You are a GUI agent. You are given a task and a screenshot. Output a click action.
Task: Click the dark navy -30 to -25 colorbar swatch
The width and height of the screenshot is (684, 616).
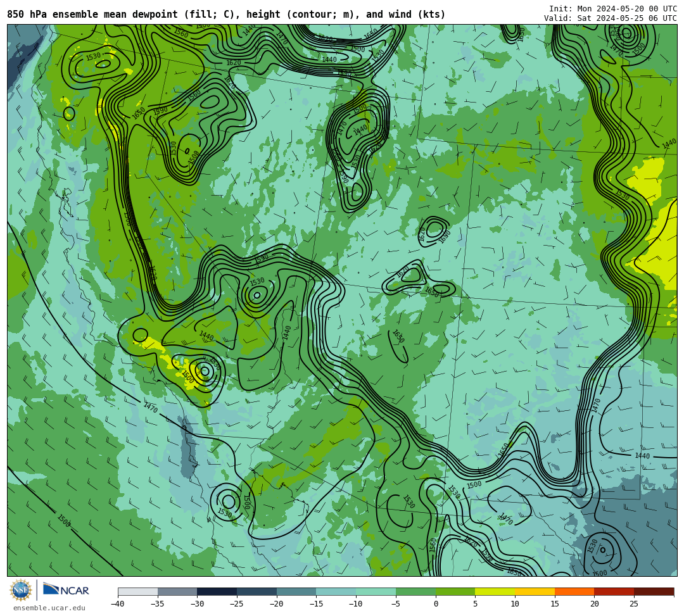[217, 591]
